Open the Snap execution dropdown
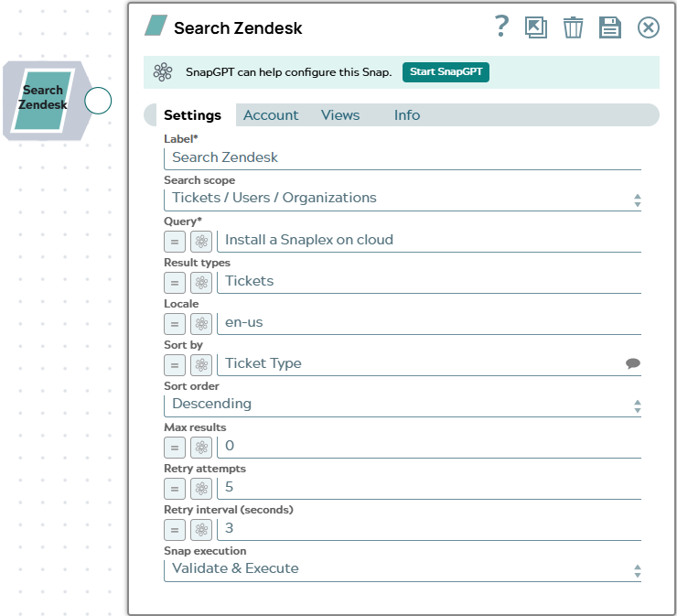The width and height of the screenshot is (677, 616). pos(403,570)
